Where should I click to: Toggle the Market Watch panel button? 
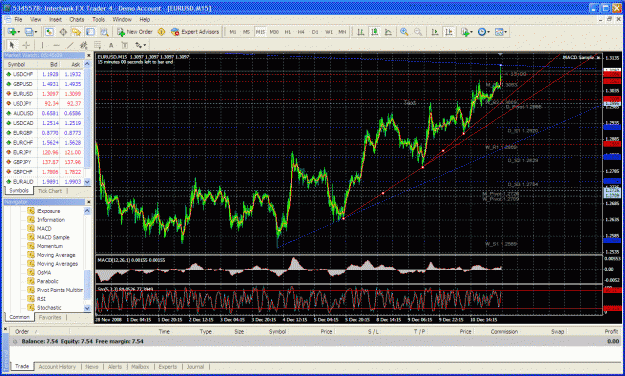(x=49, y=32)
